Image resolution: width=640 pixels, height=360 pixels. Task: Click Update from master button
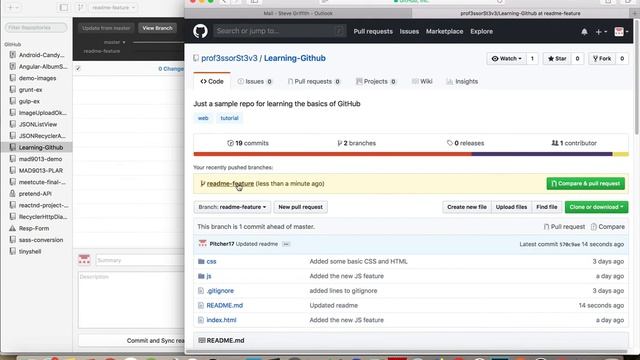106,28
